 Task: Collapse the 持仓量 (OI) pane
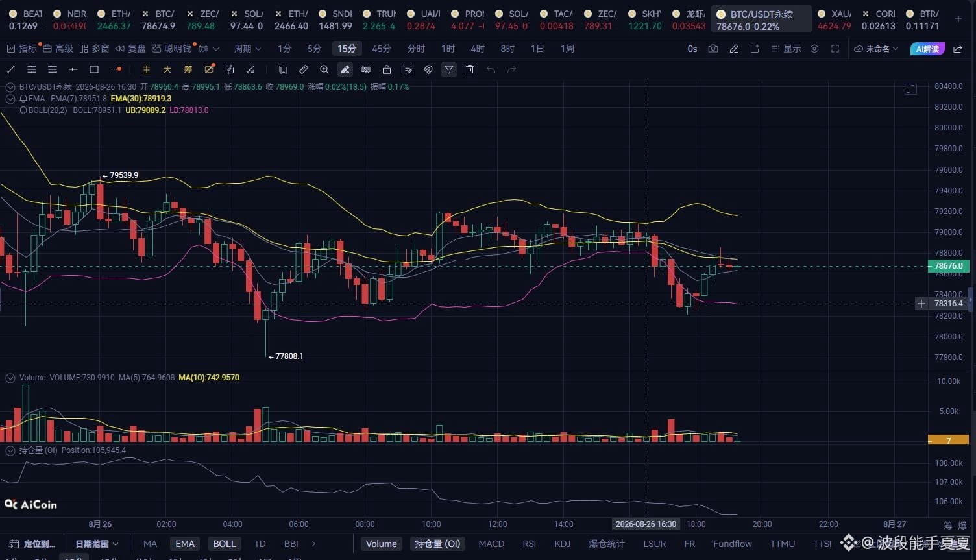coord(10,450)
